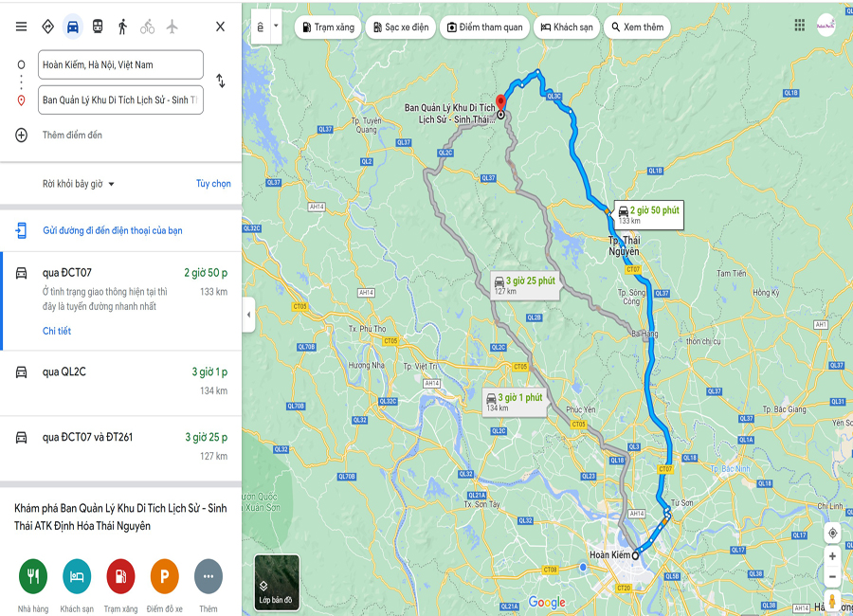Screen dimensions: 853x616
Task: Expand Rời khởi bây giờ dropdown
Action: (x=79, y=184)
